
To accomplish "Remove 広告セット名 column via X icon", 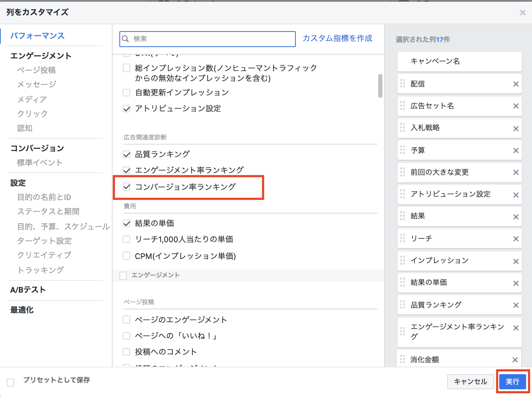I will click(516, 106).
